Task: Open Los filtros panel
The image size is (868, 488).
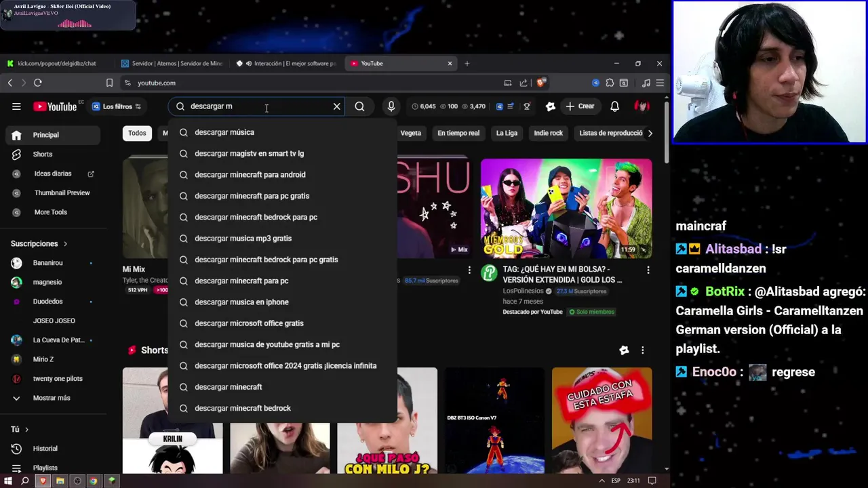Action: click(x=117, y=106)
